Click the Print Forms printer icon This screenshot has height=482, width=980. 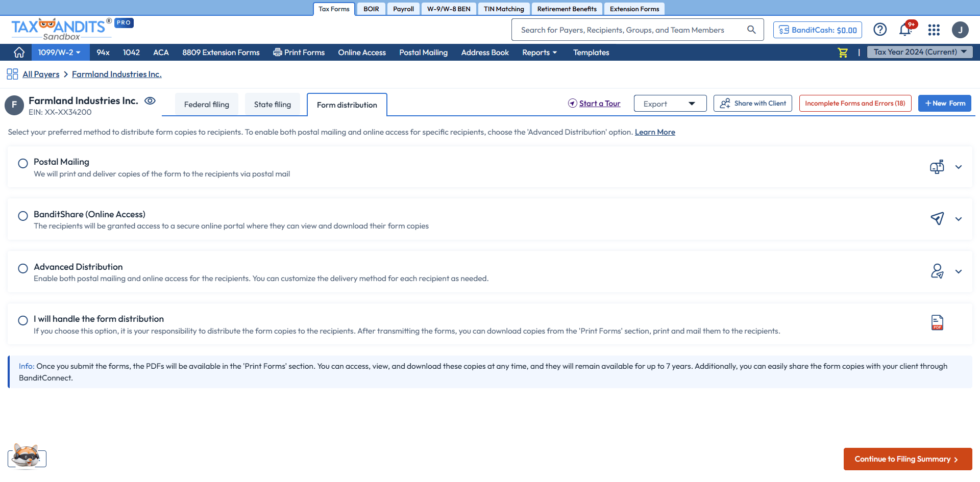point(278,52)
